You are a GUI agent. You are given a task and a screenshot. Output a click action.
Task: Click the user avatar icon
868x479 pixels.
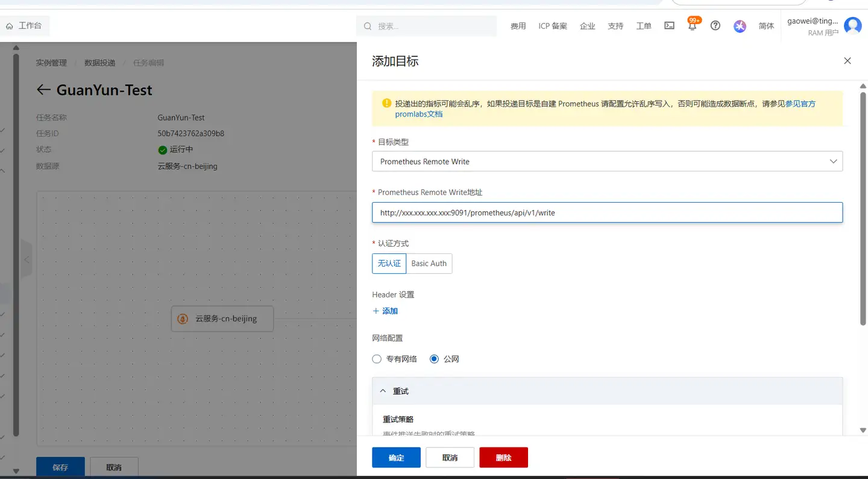852,26
